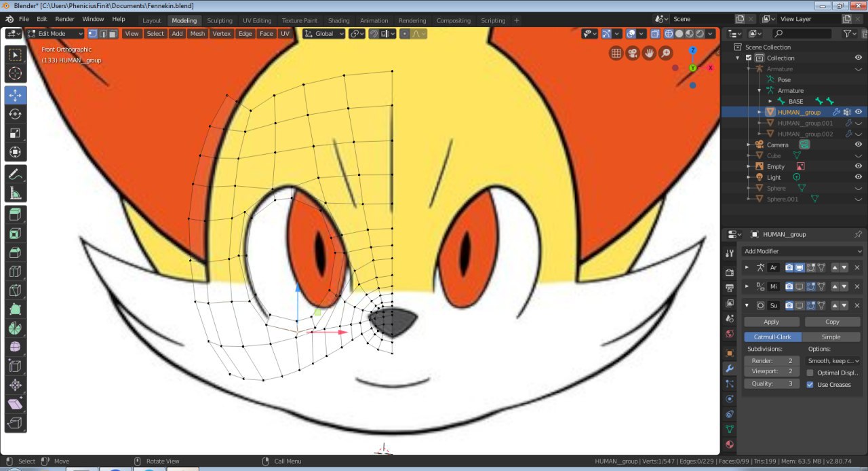Select the Catmull-Clark subdivision type
The image size is (868, 471).
(x=773, y=337)
